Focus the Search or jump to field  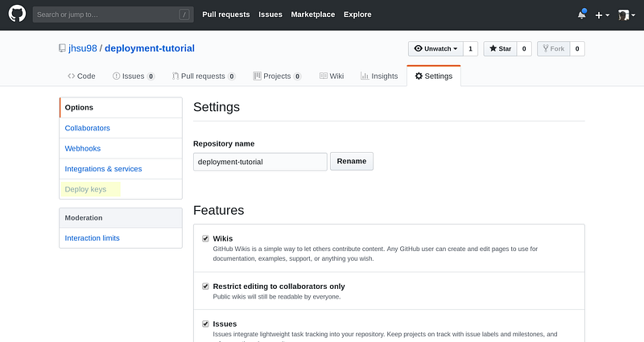click(x=113, y=14)
